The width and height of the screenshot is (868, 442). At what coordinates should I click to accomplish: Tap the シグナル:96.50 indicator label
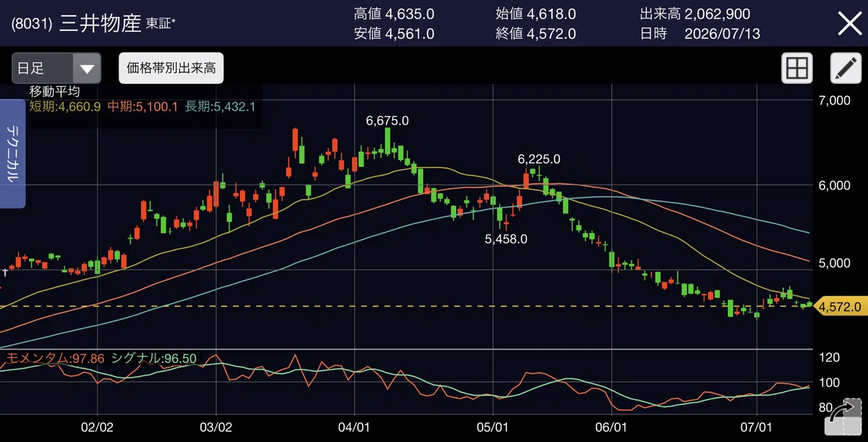[153, 358]
